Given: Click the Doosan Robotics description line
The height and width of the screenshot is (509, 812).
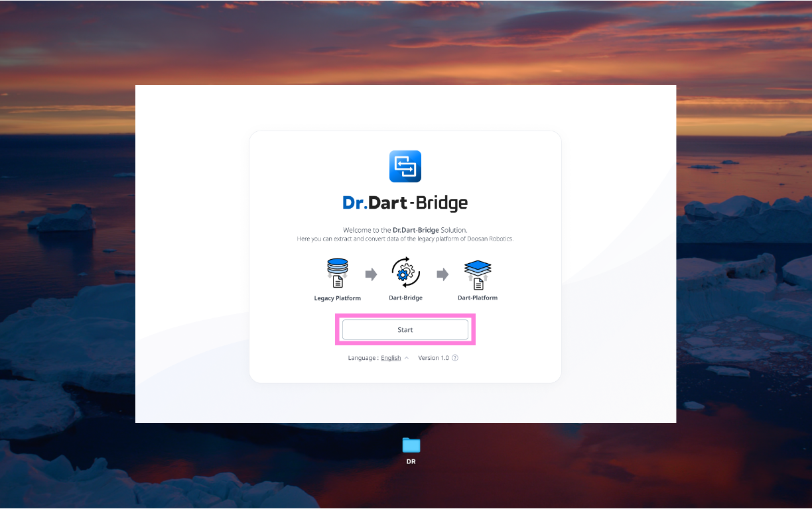Looking at the screenshot, I should (x=405, y=239).
